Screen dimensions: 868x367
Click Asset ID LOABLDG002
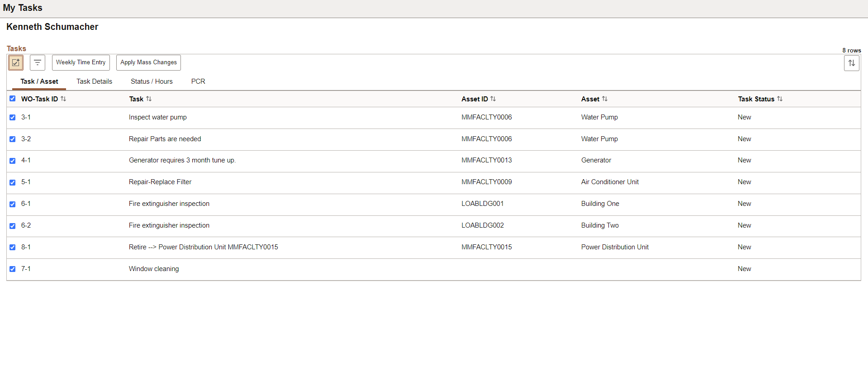(x=483, y=225)
